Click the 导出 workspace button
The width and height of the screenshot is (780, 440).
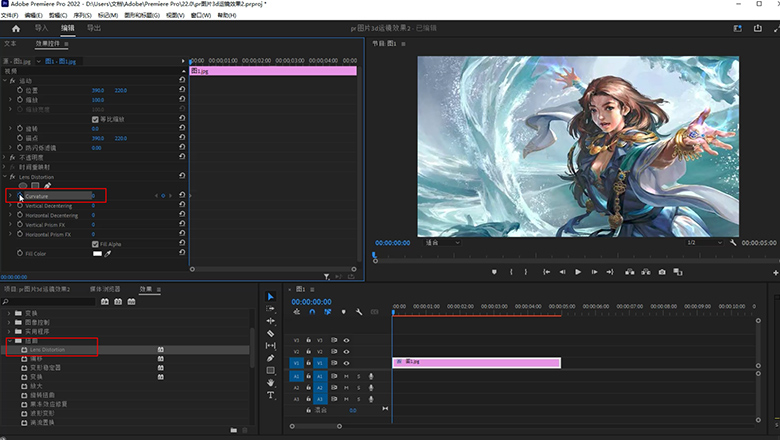(94, 29)
